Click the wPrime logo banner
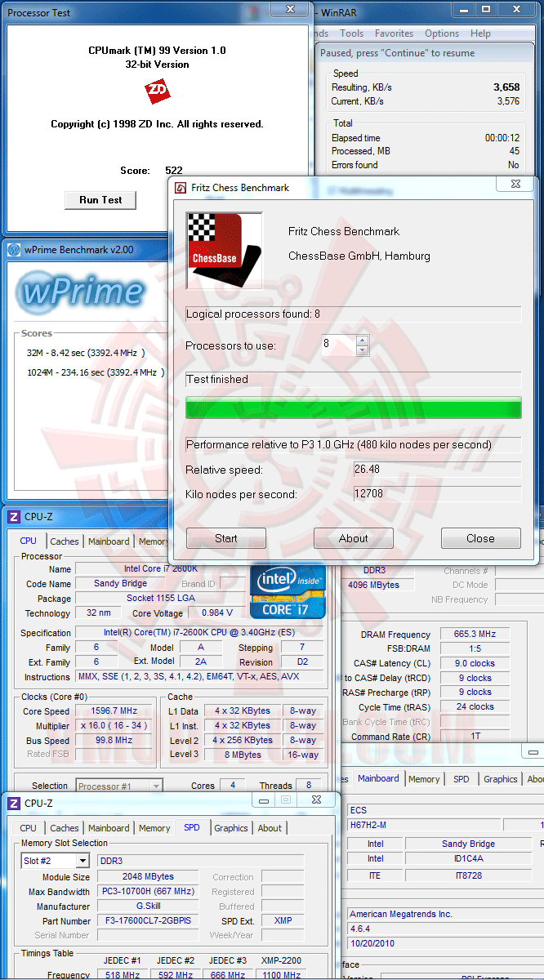 coord(82,292)
